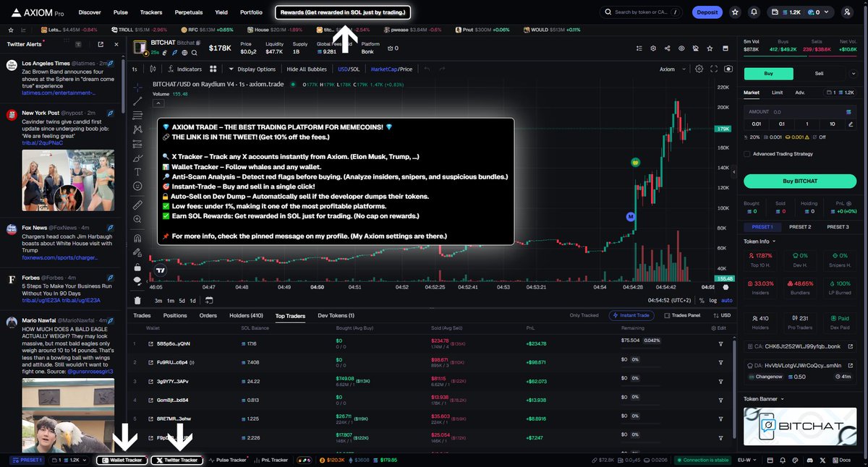Open the USD currency selector in the trades panel
This screenshot has width=868, height=467.
(720, 315)
